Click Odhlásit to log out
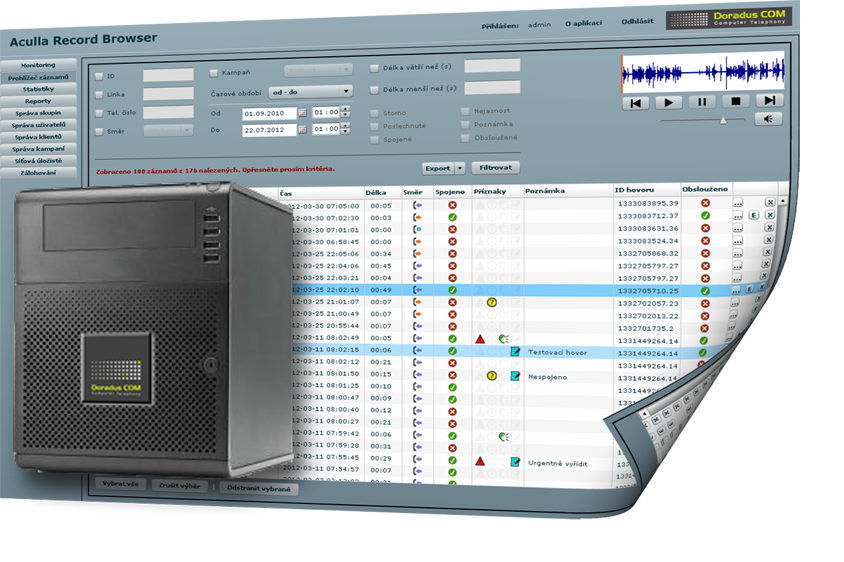Screen dimensions: 844x562 pyautogui.click(x=637, y=22)
